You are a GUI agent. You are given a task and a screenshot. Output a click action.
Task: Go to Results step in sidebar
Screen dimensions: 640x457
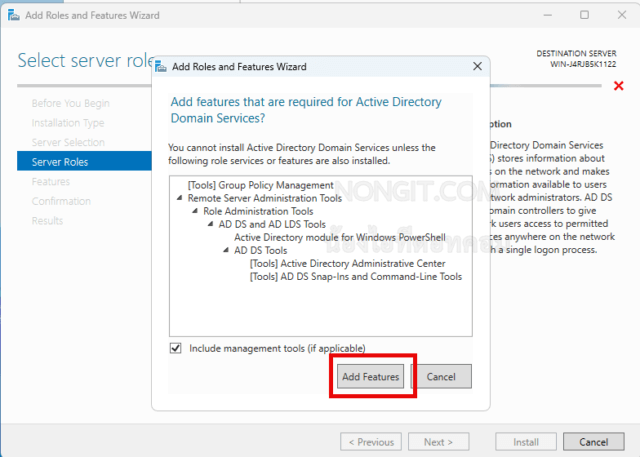[x=47, y=221]
